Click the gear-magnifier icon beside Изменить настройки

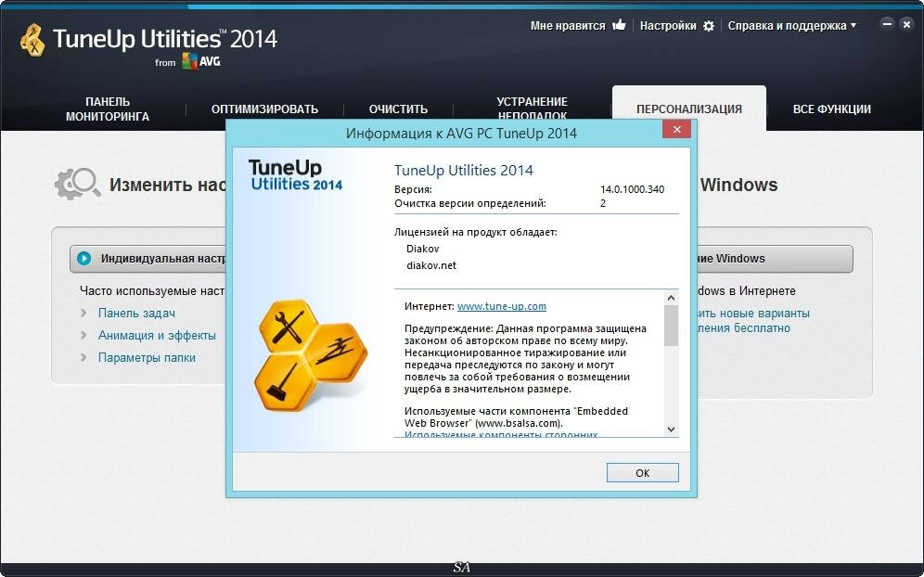(78, 184)
